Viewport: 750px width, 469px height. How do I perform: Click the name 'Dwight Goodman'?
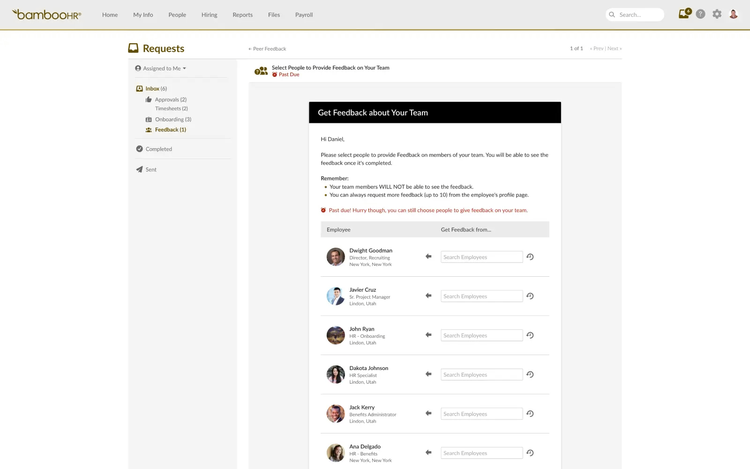(371, 250)
